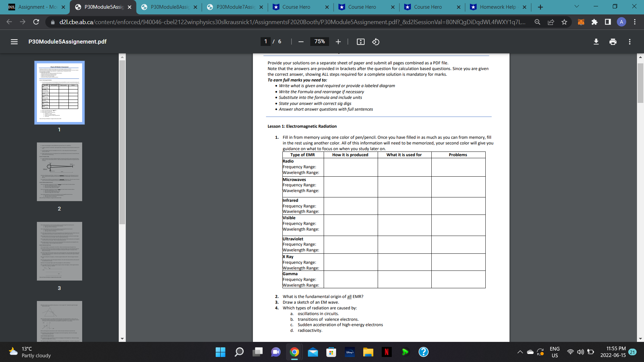Open Disney+ from the taskbar
644x362 pixels.
coord(350,352)
